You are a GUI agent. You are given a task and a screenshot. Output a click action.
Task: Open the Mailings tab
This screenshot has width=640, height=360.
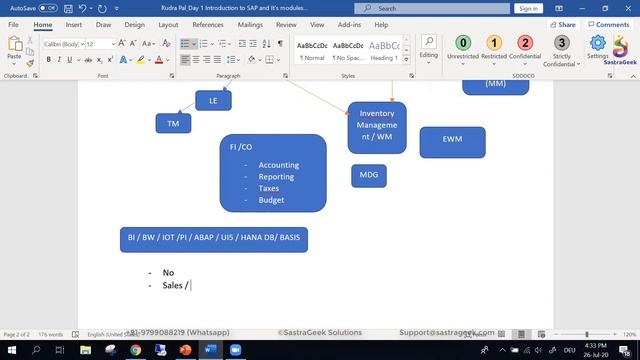coord(250,25)
